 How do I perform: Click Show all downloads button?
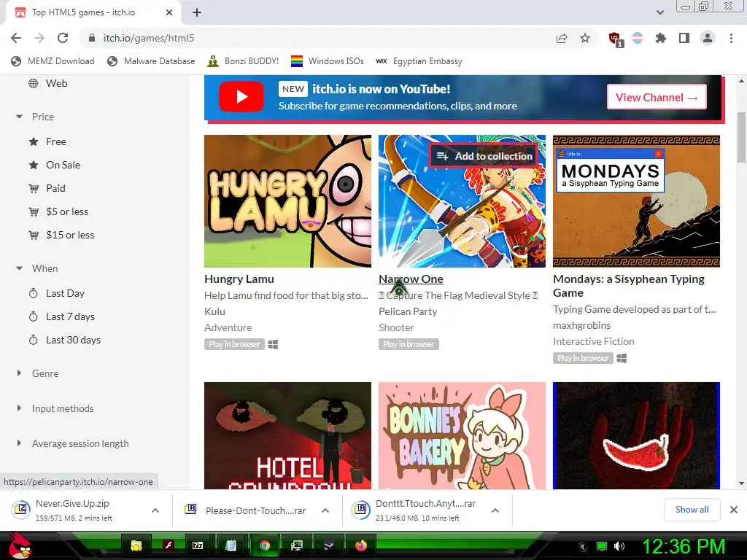point(692,510)
